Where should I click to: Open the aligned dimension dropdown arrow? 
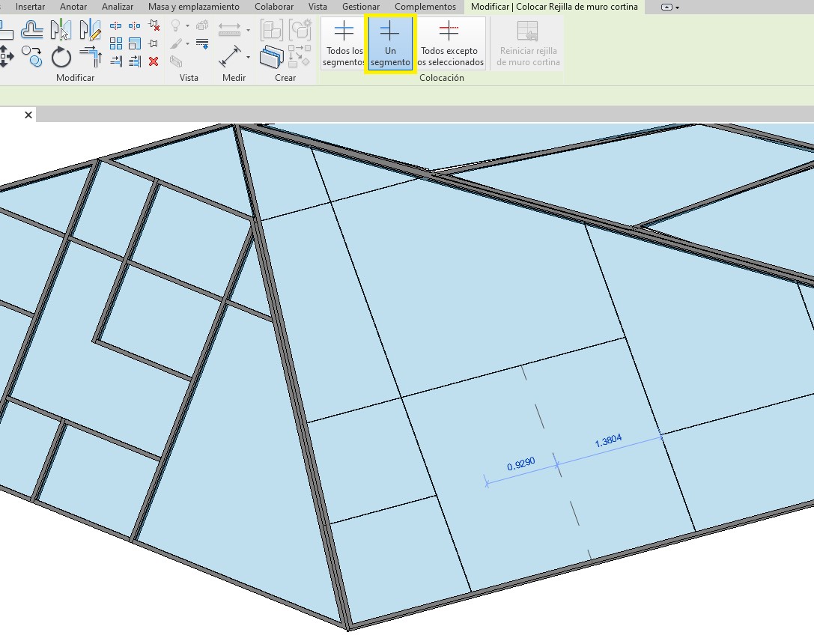coord(248,57)
